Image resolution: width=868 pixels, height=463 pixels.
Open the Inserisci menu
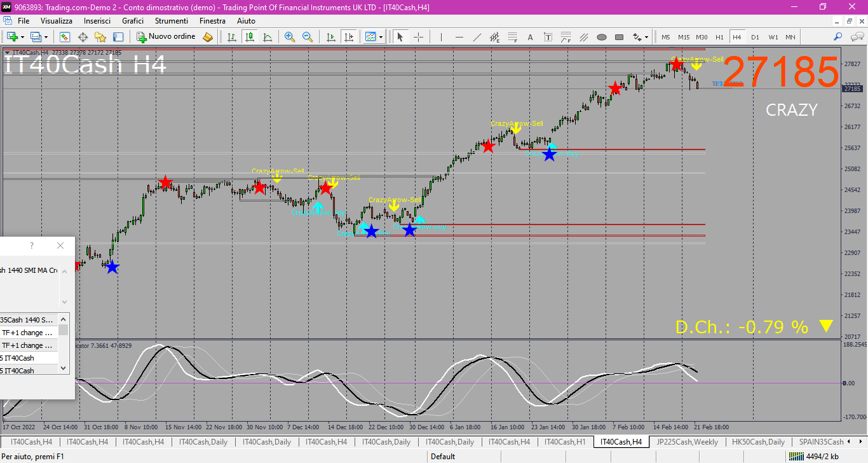point(97,21)
